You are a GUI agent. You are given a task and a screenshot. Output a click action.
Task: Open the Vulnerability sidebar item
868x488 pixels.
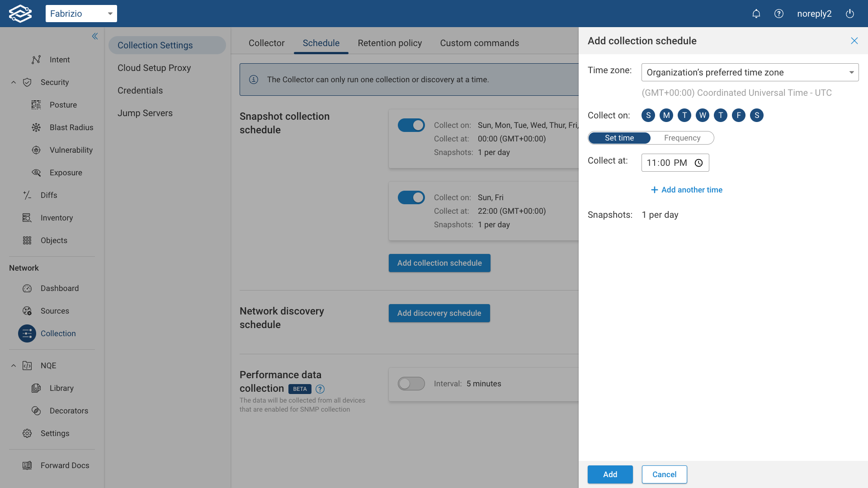71,150
